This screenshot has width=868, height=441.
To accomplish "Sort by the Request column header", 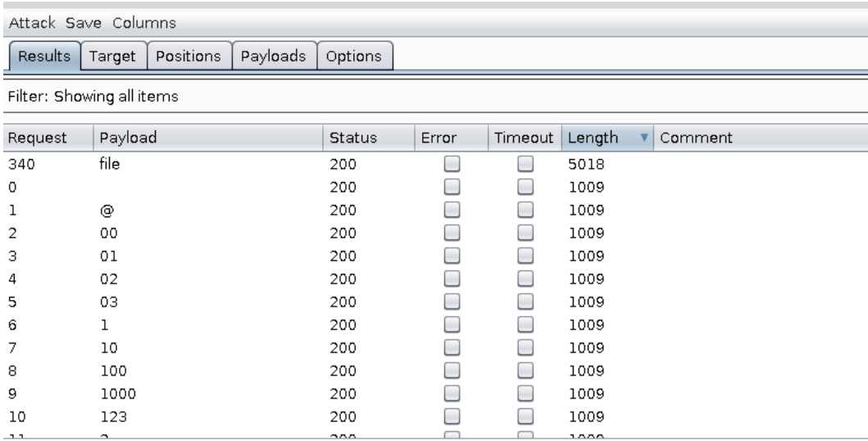I will (x=48, y=138).
